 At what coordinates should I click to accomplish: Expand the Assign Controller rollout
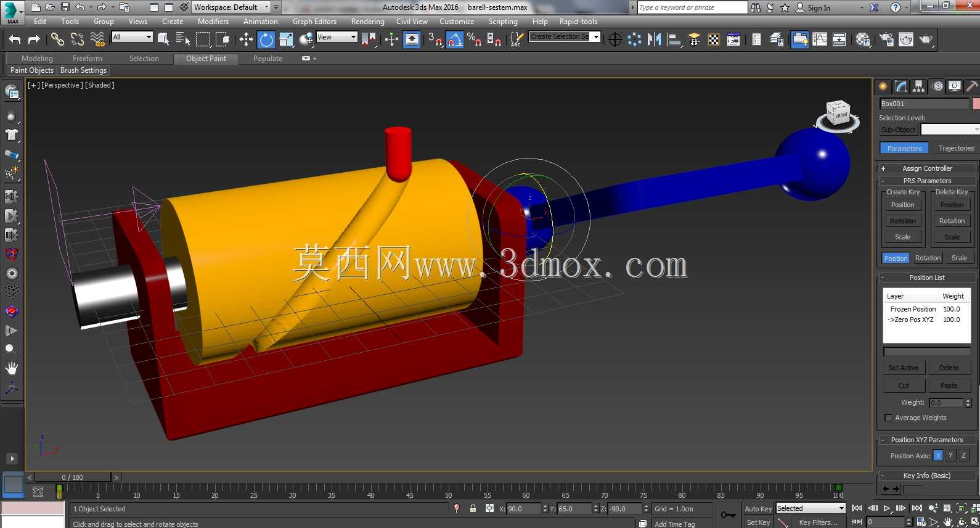click(x=927, y=168)
